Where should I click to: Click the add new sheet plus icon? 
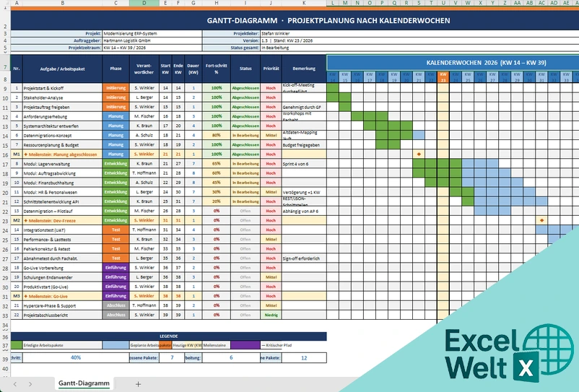pyautogui.click(x=138, y=384)
